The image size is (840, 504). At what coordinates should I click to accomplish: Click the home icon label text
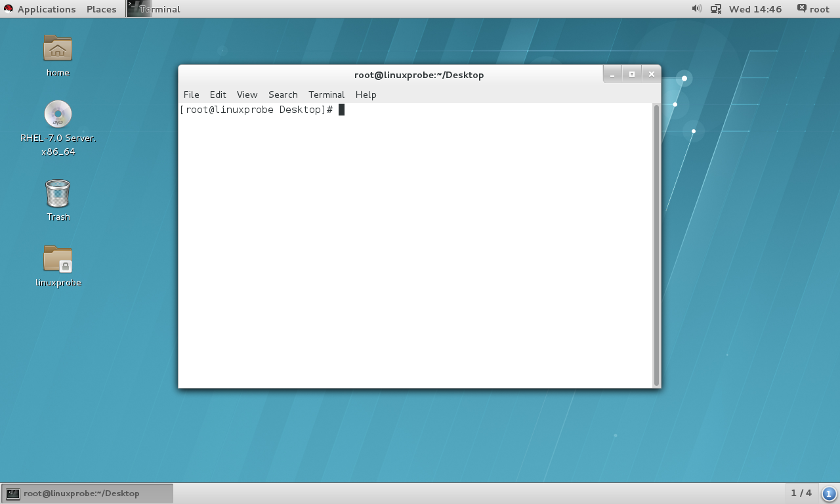[58, 73]
